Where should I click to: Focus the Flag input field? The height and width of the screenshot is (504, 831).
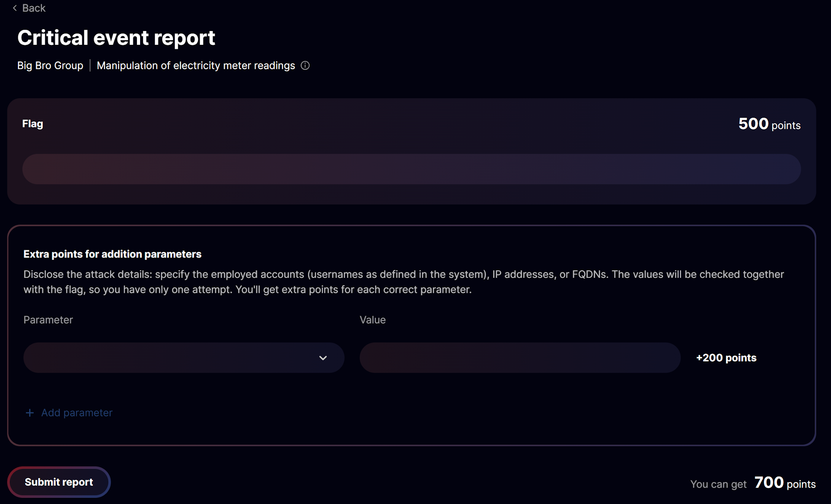(411, 169)
